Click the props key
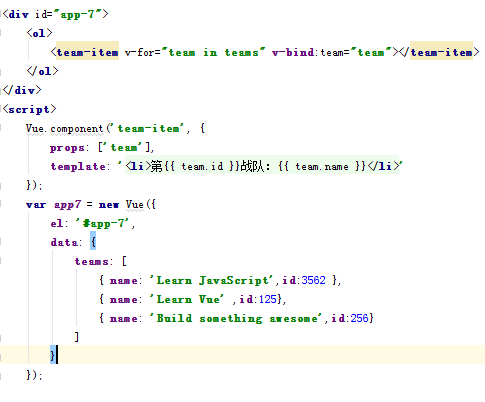This screenshot has width=485, height=402. pyautogui.click(x=67, y=148)
